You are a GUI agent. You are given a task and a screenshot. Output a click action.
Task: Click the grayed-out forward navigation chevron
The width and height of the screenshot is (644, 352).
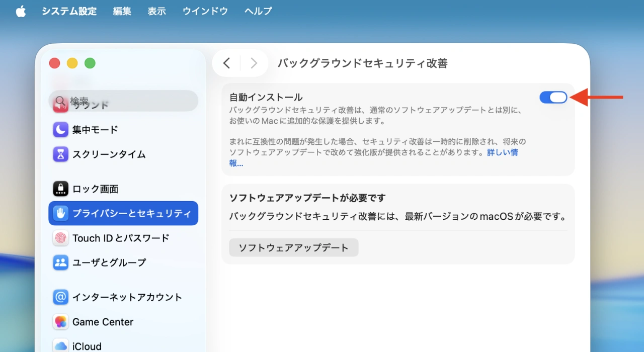pyautogui.click(x=254, y=63)
